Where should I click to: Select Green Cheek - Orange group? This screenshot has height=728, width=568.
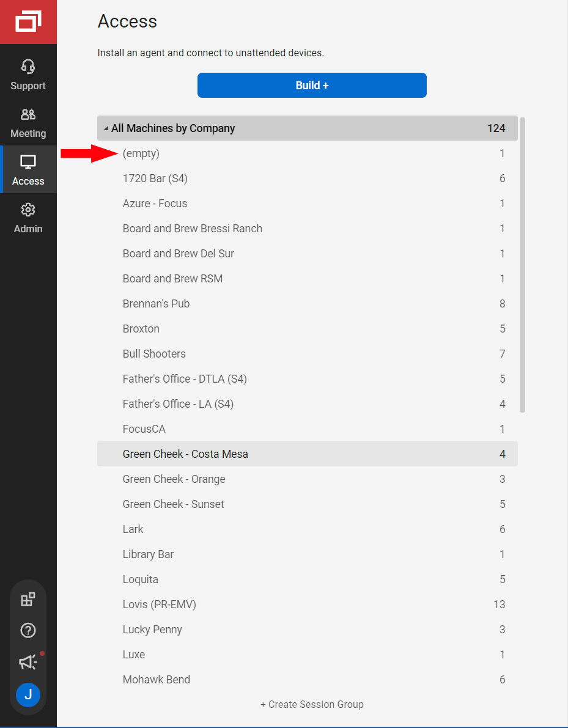[308, 479]
